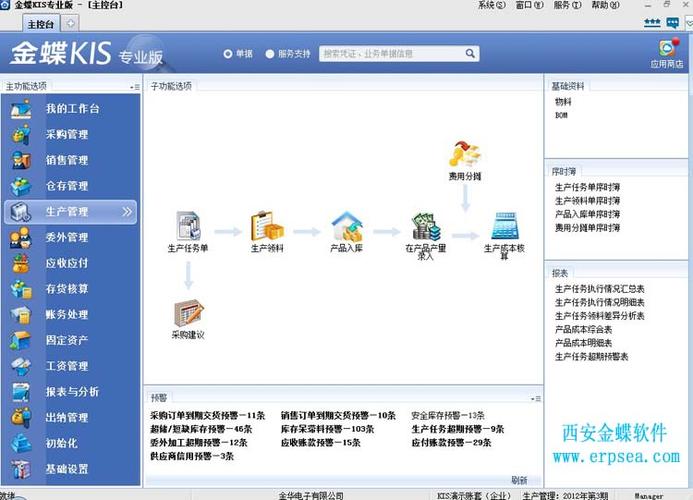The height and width of the screenshot is (500, 693).
Task: Open 生产任务执行情况汇总表 report
Action: pyautogui.click(x=600, y=289)
